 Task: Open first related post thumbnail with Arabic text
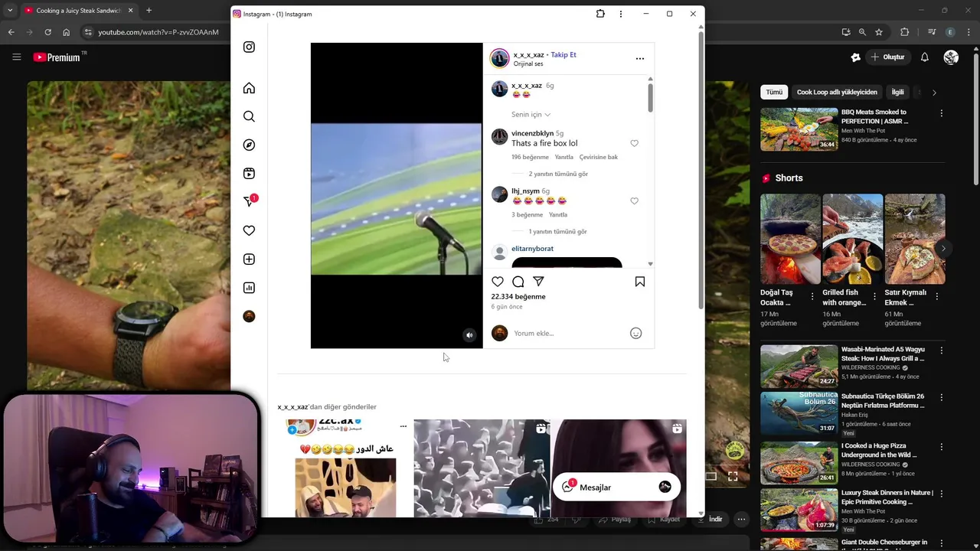click(x=345, y=468)
